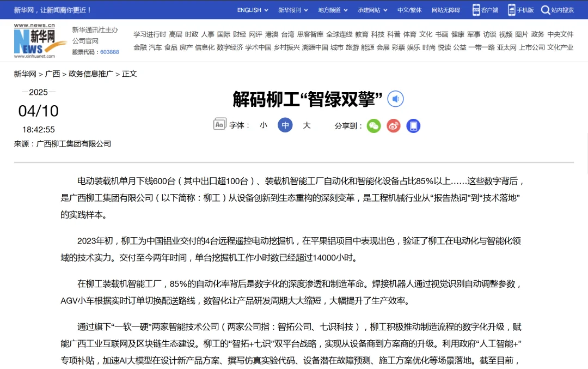Open the 科技 channel

pyautogui.click(x=378, y=34)
